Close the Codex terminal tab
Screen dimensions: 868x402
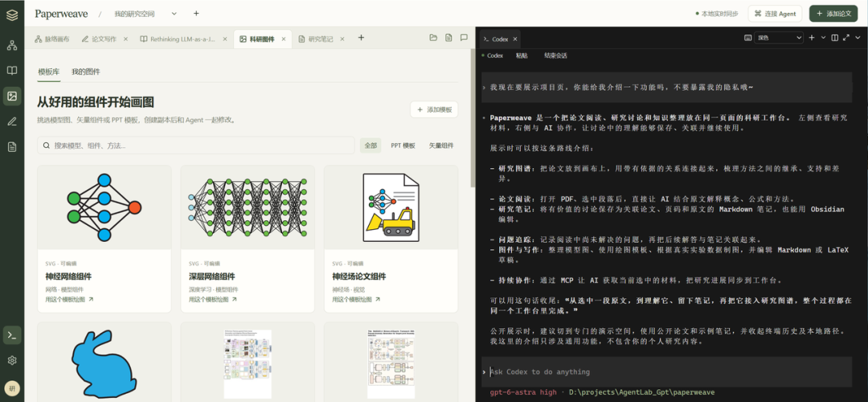click(515, 39)
